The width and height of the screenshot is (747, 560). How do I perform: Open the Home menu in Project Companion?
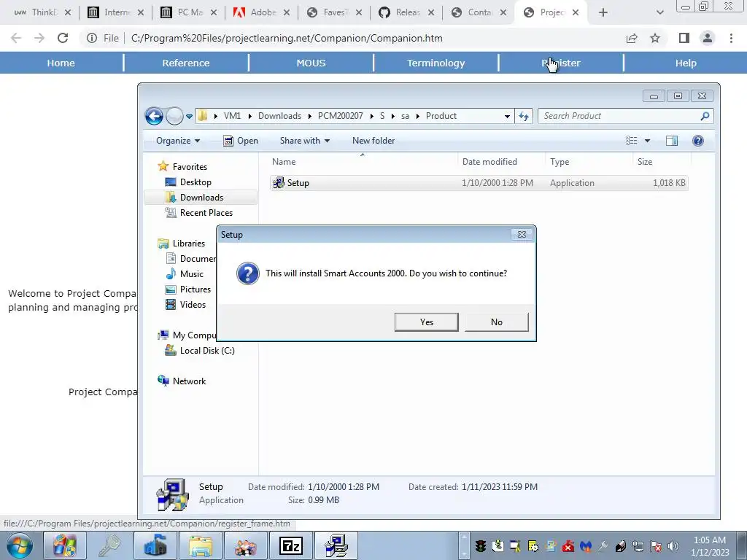[61, 63]
